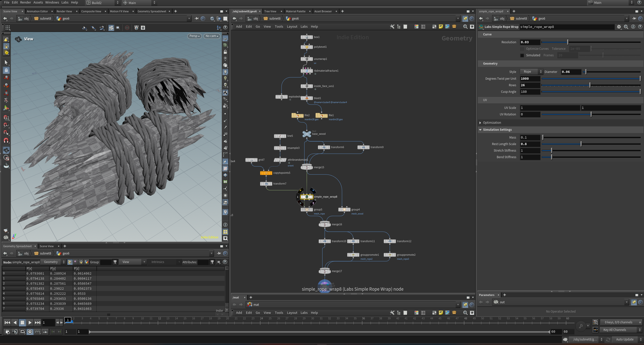This screenshot has height=345, width=644.
Task: Open the Build2 desktop dropdown
Action: 103,3
